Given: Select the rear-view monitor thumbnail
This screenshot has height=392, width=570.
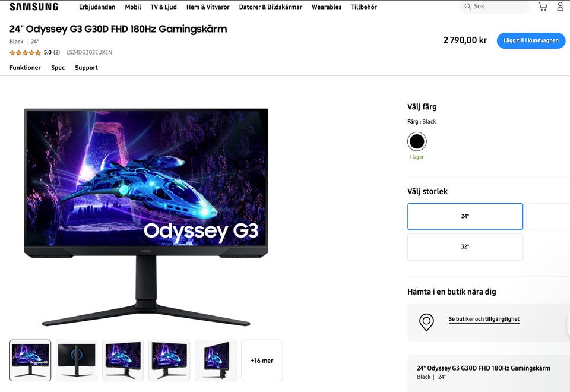Looking at the screenshot, I should (77, 361).
